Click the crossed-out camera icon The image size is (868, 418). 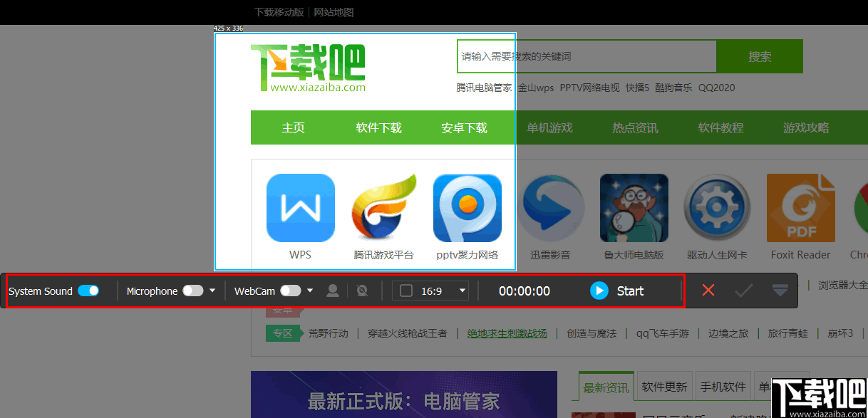pos(362,291)
